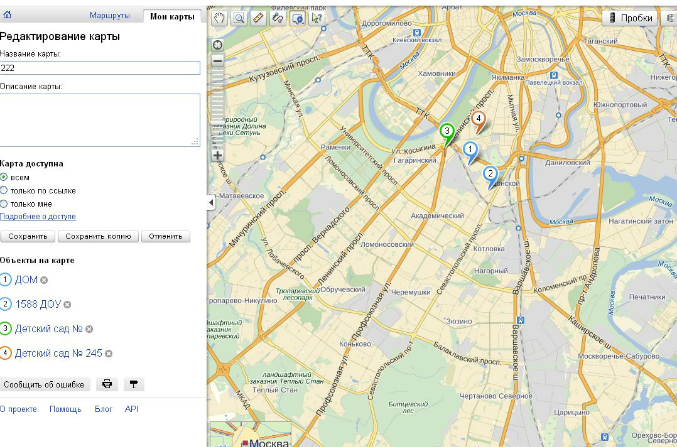Click the Сохранить button
The width and height of the screenshot is (677, 447).
pyautogui.click(x=27, y=237)
